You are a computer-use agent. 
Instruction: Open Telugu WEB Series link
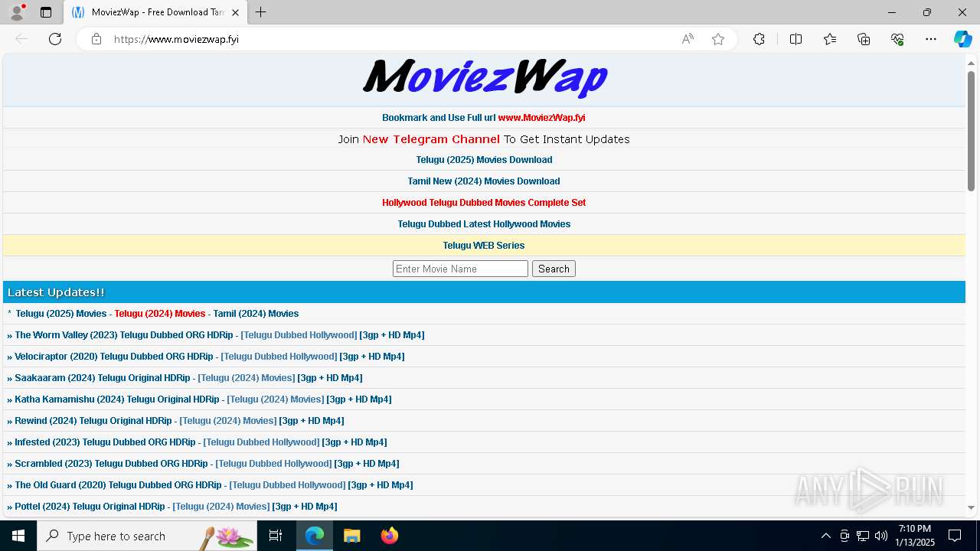tap(484, 246)
